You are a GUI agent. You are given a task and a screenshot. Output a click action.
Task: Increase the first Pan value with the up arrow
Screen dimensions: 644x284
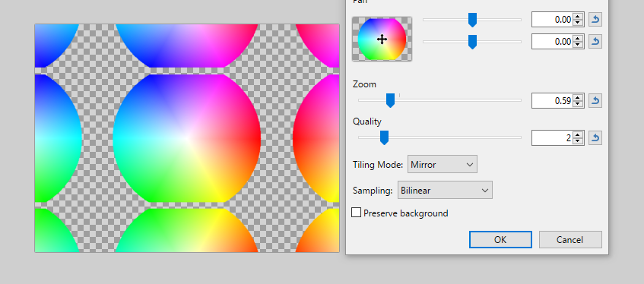(x=578, y=17)
